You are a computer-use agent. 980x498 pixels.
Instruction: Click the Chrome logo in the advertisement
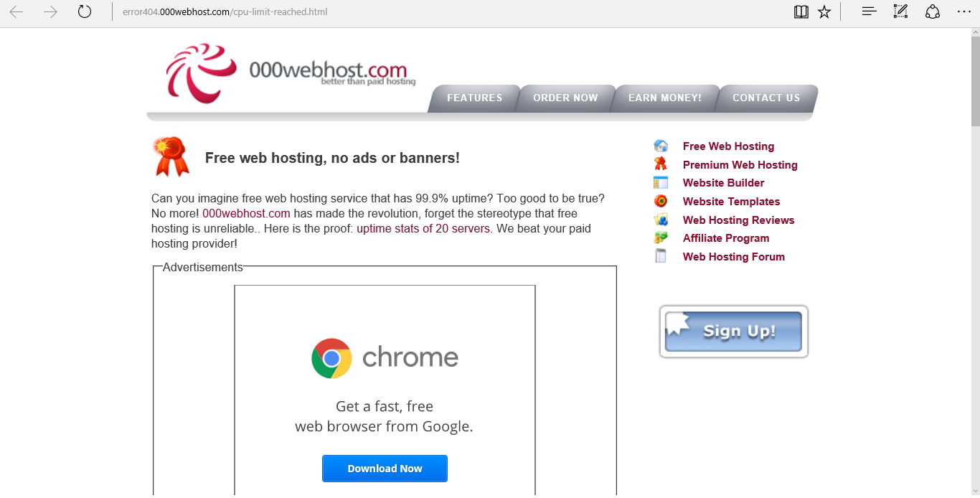pos(331,358)
